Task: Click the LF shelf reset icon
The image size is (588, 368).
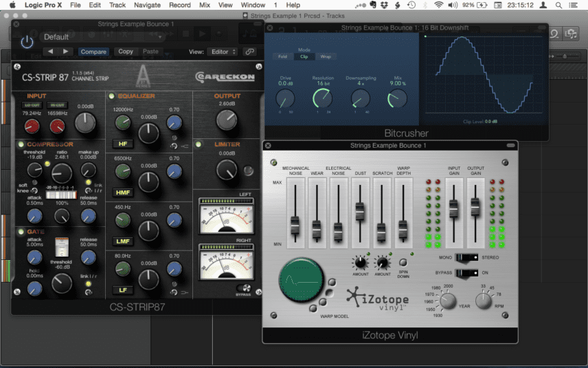Action: click(x=174, y=292)
